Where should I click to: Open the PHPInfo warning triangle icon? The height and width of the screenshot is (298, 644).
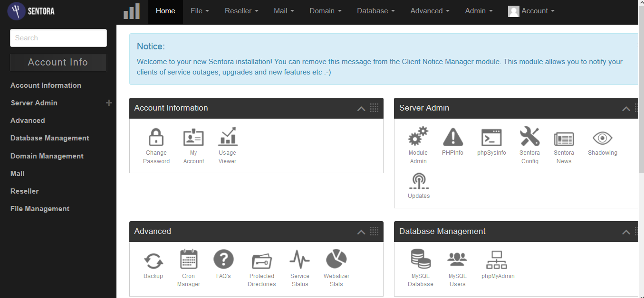click(453, 137)
